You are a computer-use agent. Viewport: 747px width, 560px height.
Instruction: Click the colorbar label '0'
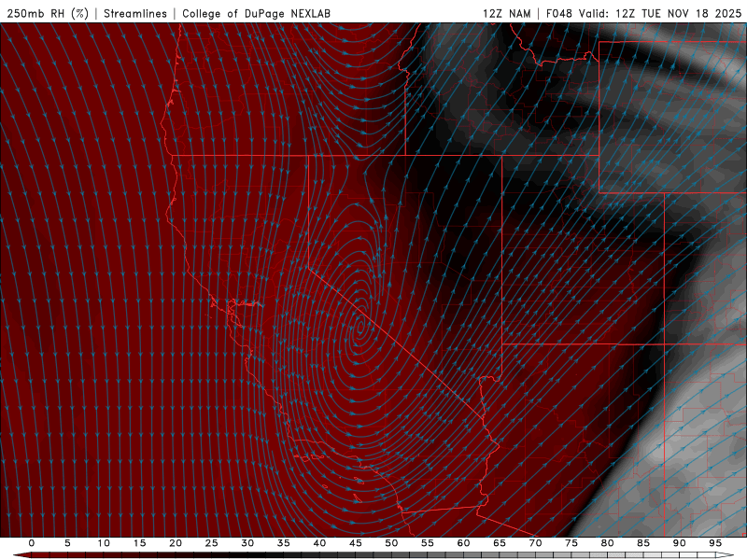(32, 543)
